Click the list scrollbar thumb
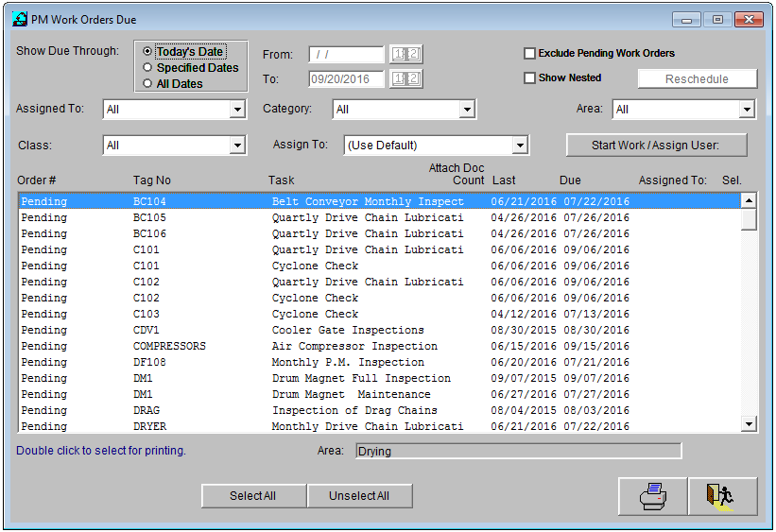The height and width of the screenshot is (532, 776). click(749, 219)
